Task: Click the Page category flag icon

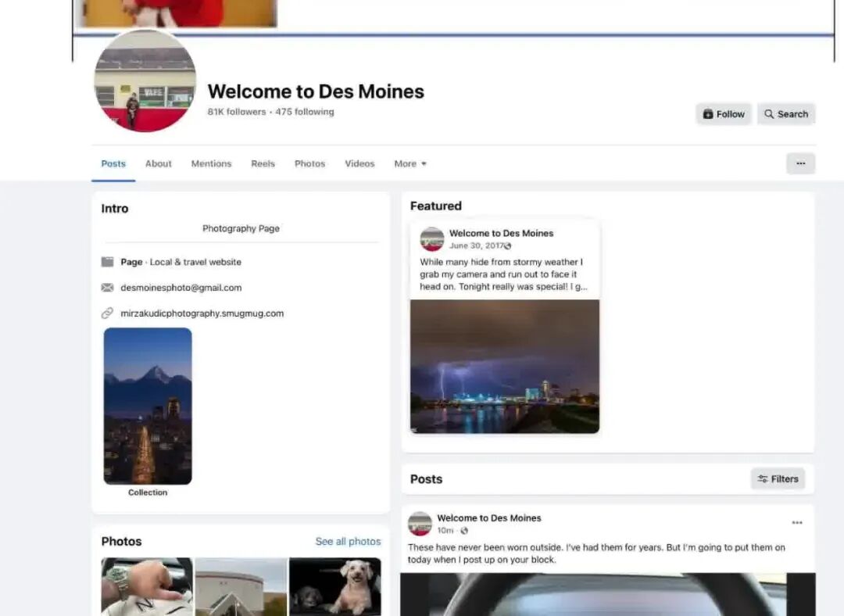Action: click(x=108, y=262)
